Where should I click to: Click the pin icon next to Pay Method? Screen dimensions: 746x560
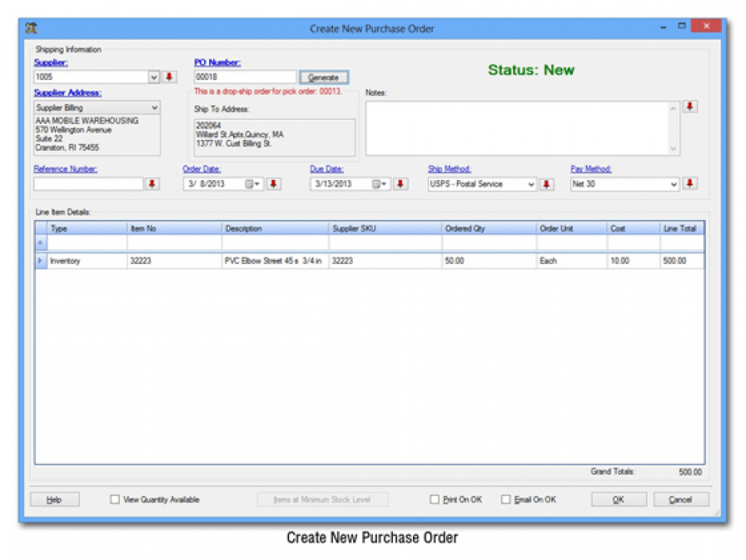pyautogui.click(x=690, y=184)
